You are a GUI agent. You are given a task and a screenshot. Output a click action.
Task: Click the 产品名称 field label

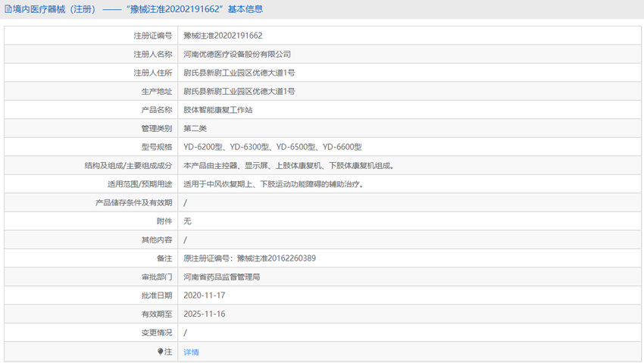click(157, 110)
